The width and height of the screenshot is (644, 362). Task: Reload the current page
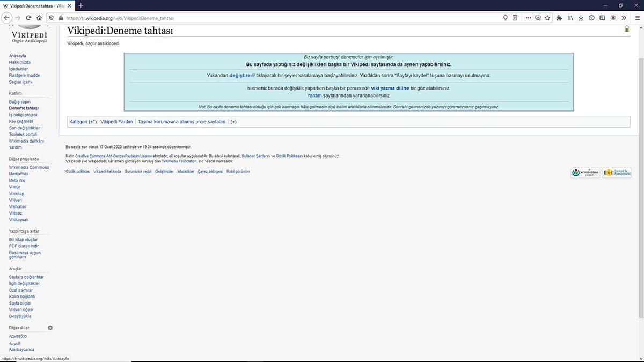[28, 18]
